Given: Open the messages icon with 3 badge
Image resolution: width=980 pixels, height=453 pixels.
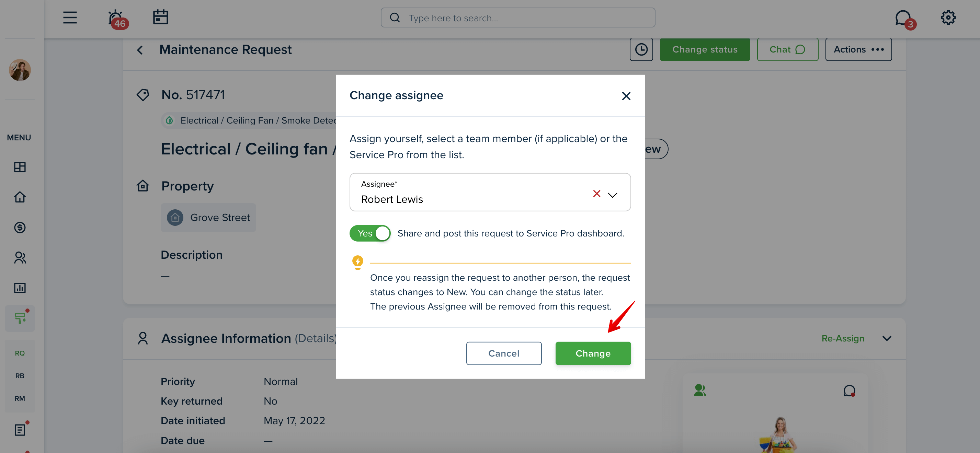Looking at the screenshot, I should [905, 19].
